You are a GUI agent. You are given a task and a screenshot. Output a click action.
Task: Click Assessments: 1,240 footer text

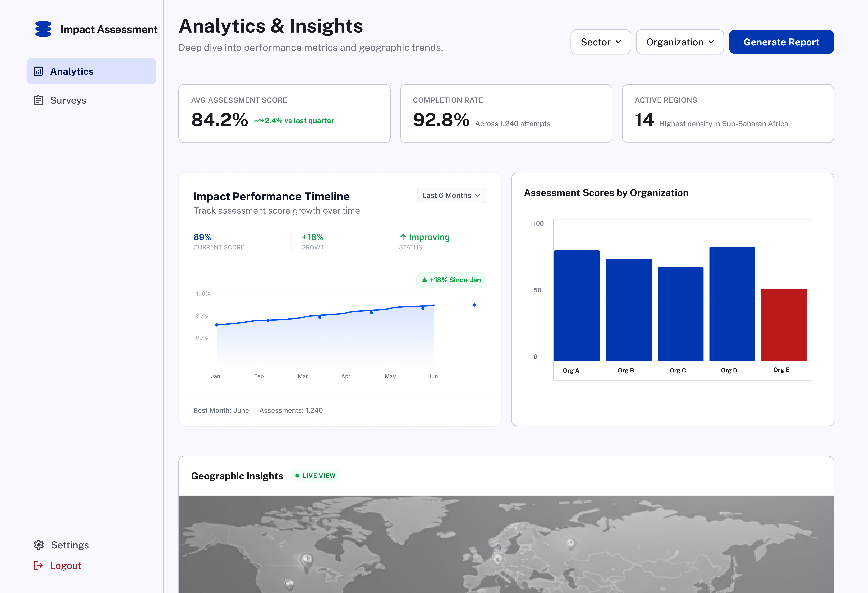[x=291, y=410]
